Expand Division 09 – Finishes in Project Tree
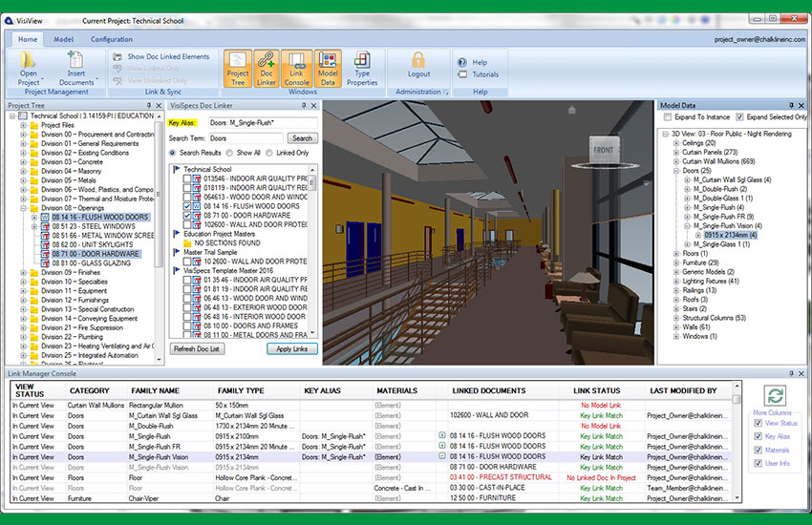 (23, 272)
